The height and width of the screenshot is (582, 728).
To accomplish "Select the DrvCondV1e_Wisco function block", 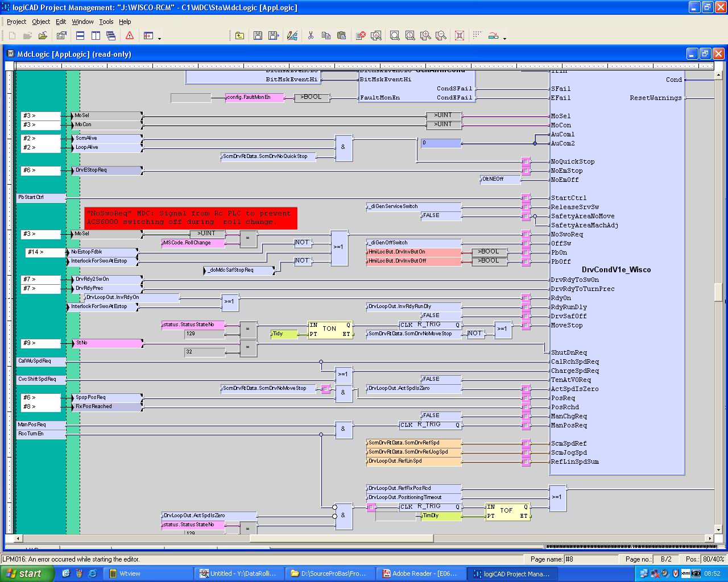I will coord(616,269).
